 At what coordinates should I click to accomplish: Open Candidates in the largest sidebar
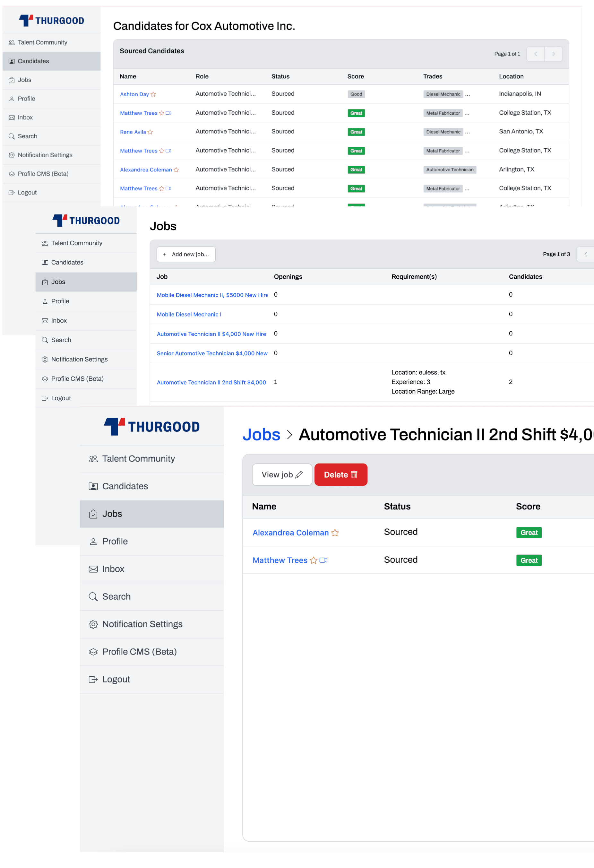[125, 486]
